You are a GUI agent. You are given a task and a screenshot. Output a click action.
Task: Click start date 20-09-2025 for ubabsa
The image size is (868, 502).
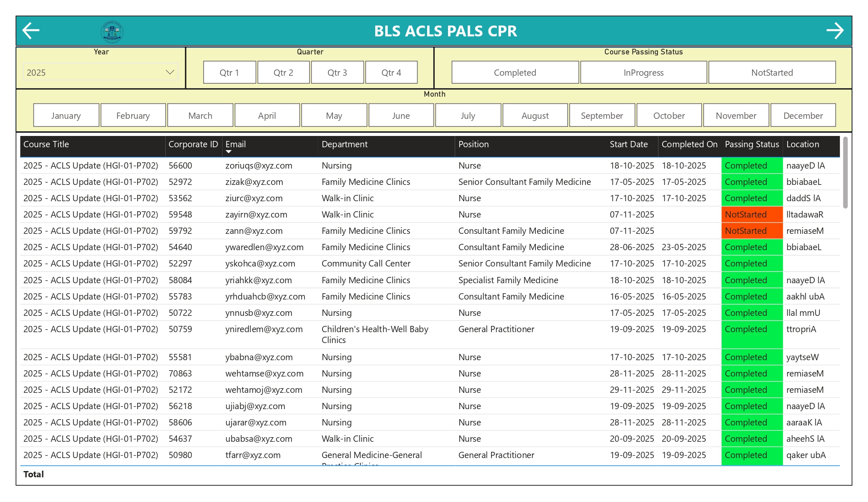(x=632, y=439)
